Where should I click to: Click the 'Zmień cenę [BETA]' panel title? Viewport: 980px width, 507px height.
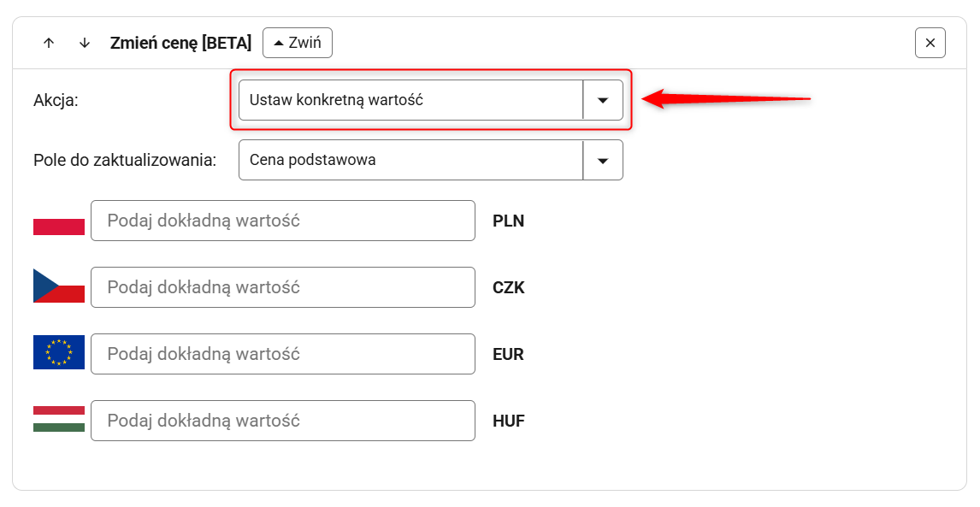click(x=180, y=43)
